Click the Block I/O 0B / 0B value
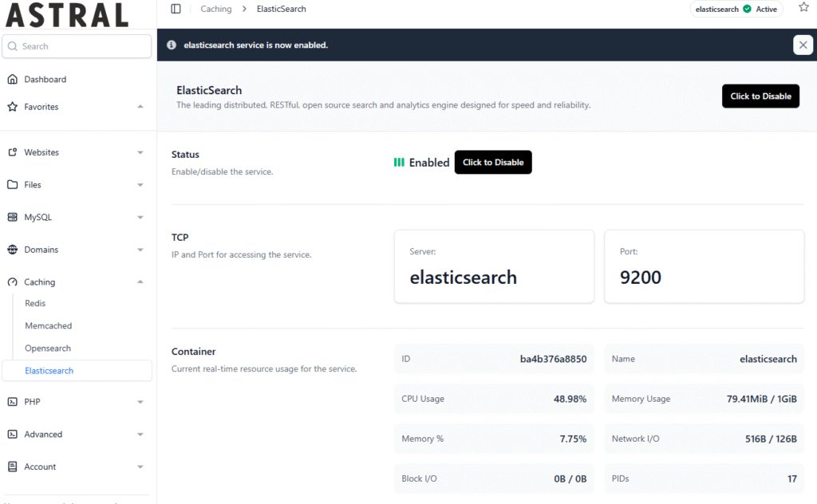817x504 pixels. 570,479
